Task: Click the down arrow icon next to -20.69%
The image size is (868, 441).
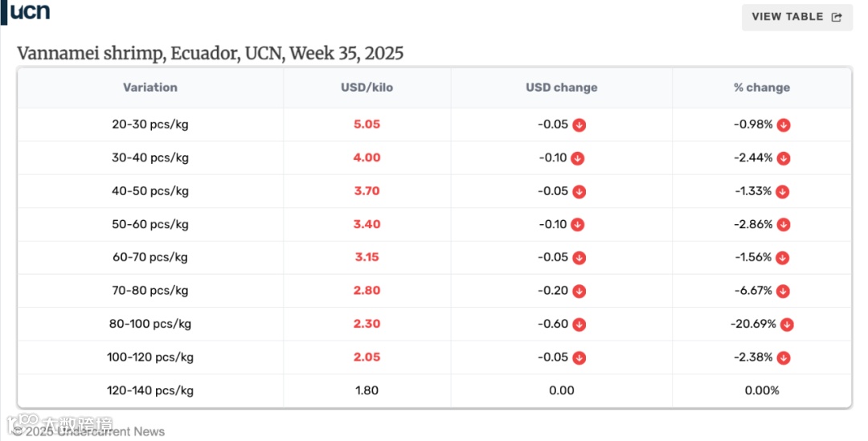Action: [787, 325]
